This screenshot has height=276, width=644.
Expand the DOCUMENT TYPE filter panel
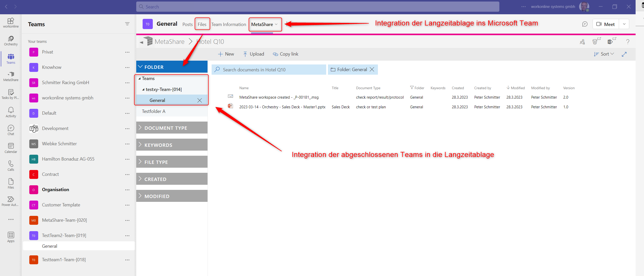172,128
